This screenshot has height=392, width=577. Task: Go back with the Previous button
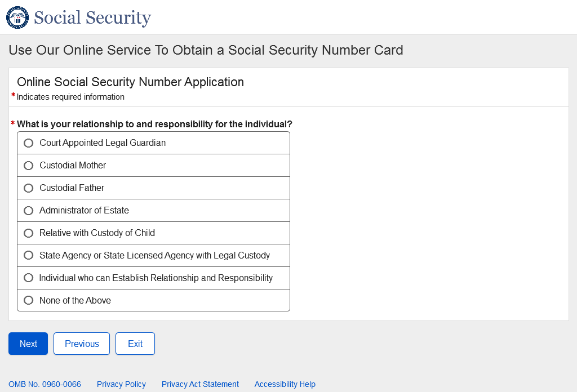pos(82,344)
